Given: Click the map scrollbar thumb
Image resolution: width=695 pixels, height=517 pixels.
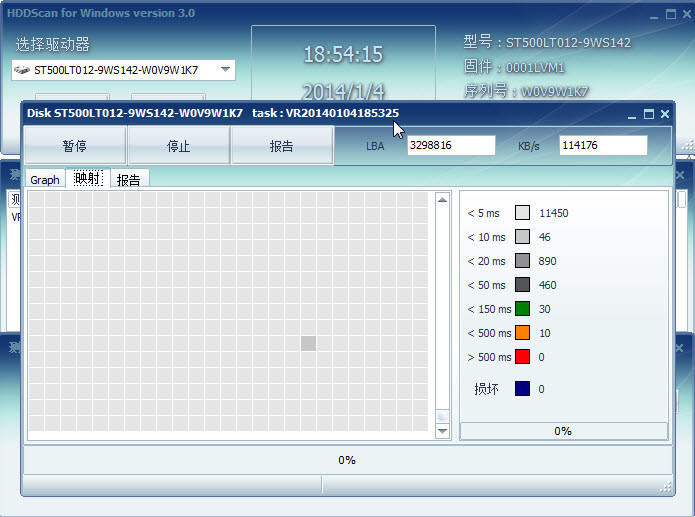Looking at the screenshot, I should (442, 416).
